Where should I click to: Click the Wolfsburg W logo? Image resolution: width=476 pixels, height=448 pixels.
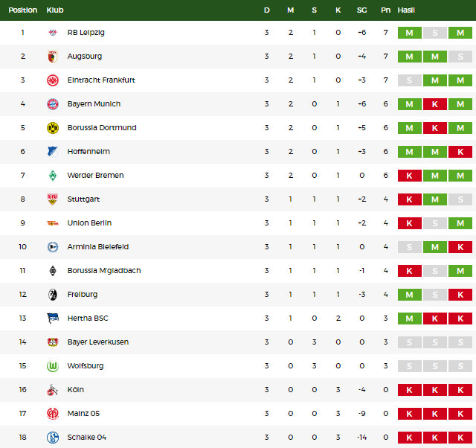[x=53, y=366]
